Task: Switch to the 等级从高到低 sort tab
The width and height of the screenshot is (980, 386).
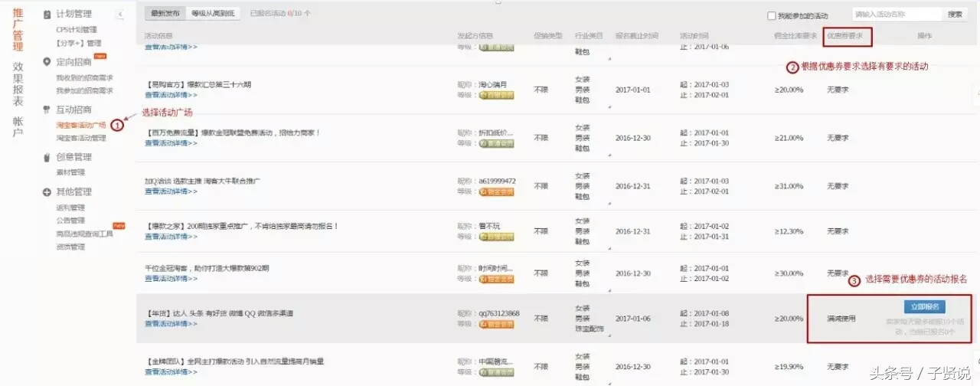Action: coord(214,14)
